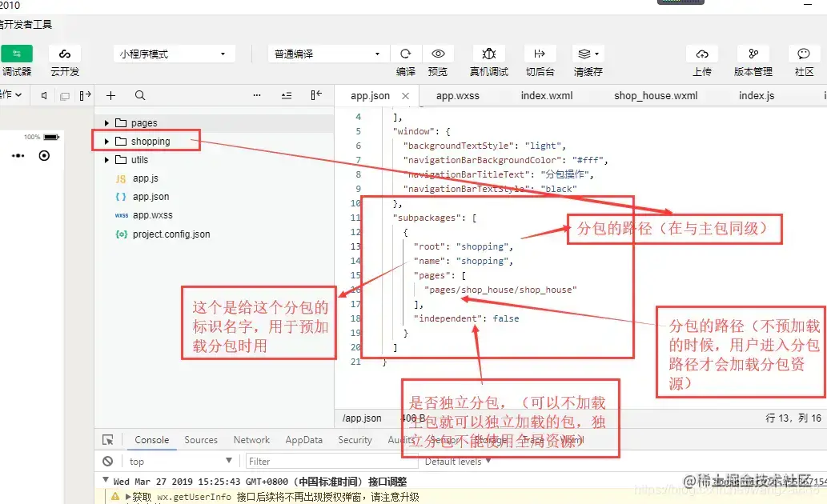827x504 pixels.
Task: Expand the wx.getUserInfo warning message
Action: [x=127, y=497]
